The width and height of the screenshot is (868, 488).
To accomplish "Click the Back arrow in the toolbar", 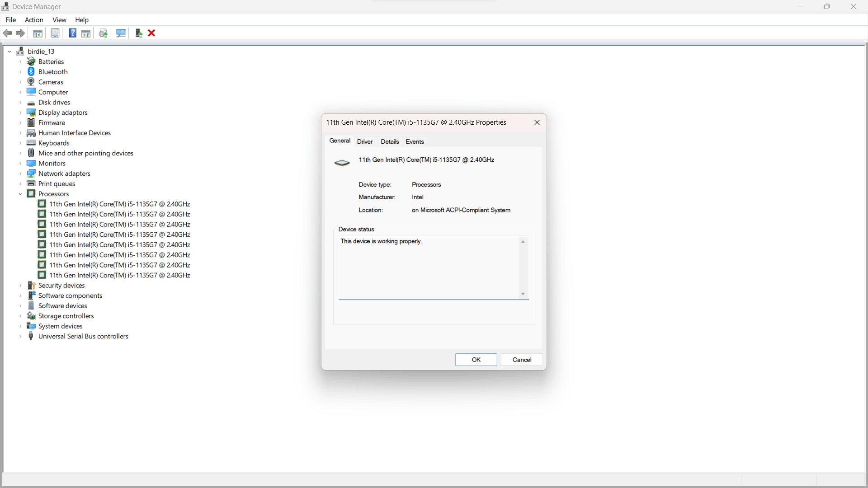I will point(7,33).
